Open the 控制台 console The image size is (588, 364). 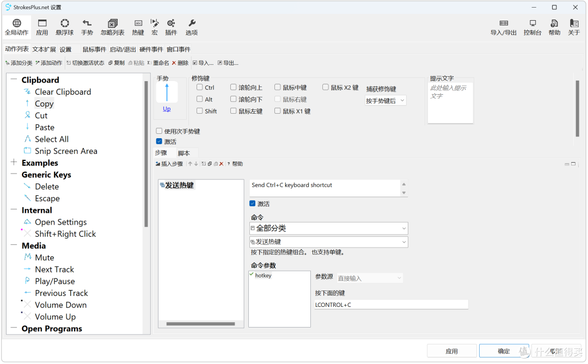pyautogui.click(x=532, y=27)
